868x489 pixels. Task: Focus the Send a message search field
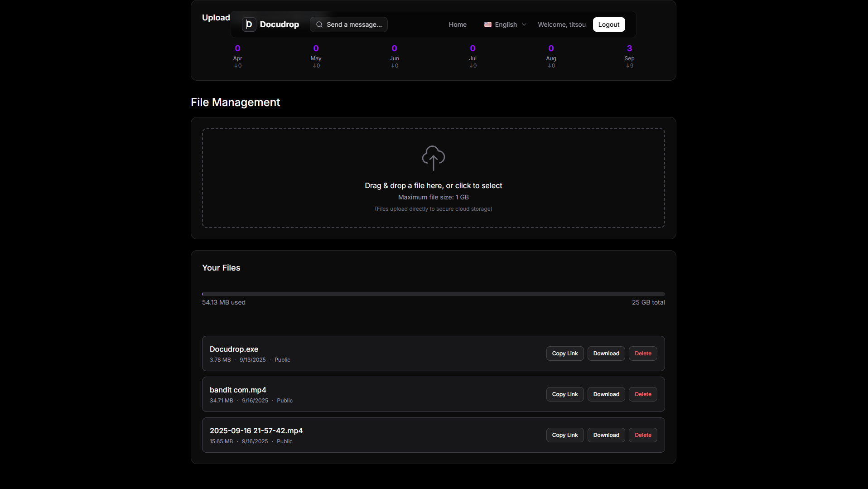349,24
